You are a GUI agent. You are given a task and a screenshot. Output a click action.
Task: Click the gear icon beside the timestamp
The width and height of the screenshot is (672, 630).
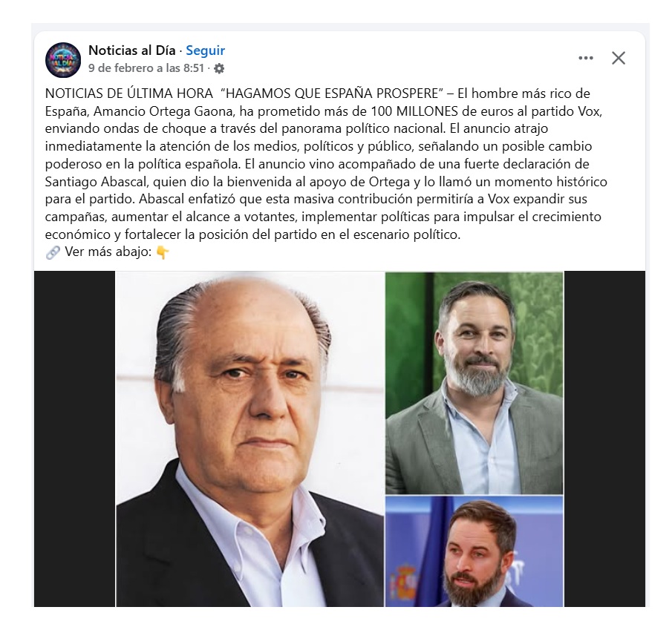(x=219, y=68)
